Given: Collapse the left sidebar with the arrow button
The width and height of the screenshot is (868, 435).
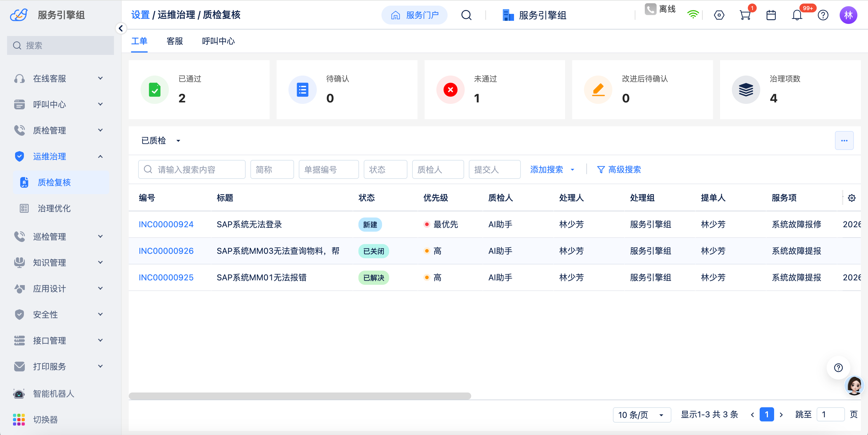Looking at the screenshot, I should [x=121, y=28].
